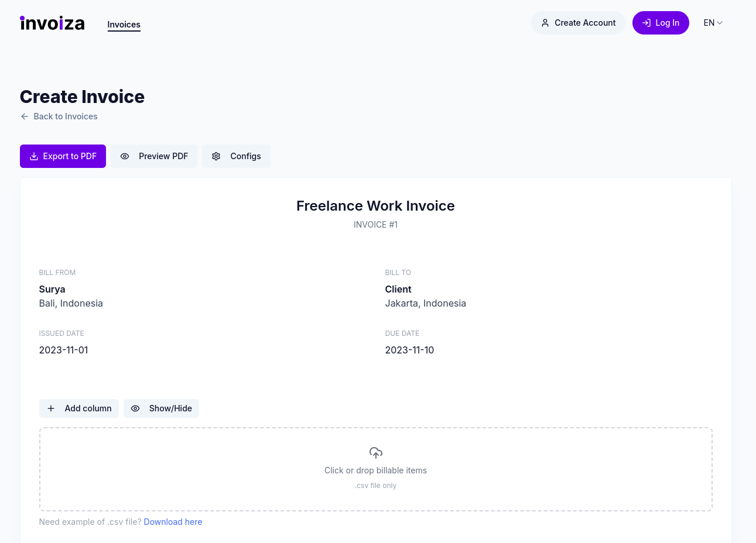Screen dimensions: 756x543
Task: Toggle Show/Hide columns
Action: (161, 408)
